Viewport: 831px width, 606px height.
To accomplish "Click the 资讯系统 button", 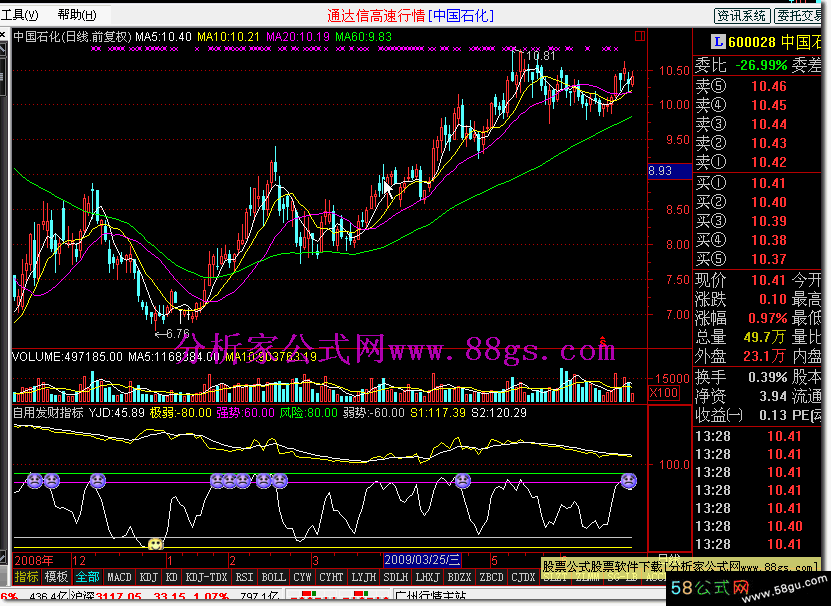I will pos(741,16).
